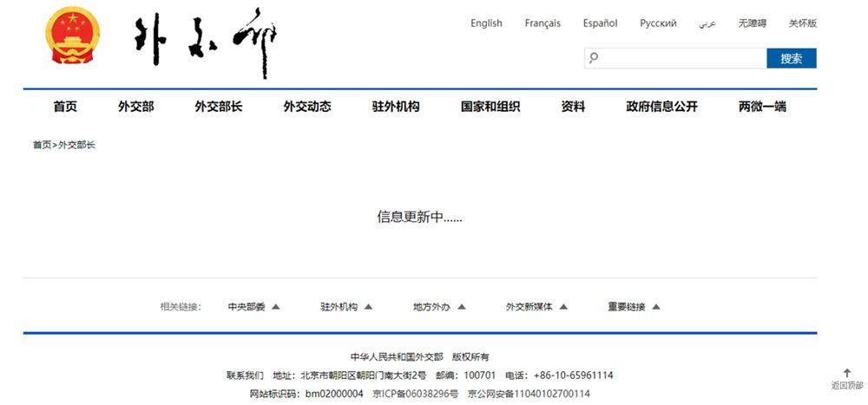
Task: Click the 首页 breadcrumb link
Action: click(42, 145)
